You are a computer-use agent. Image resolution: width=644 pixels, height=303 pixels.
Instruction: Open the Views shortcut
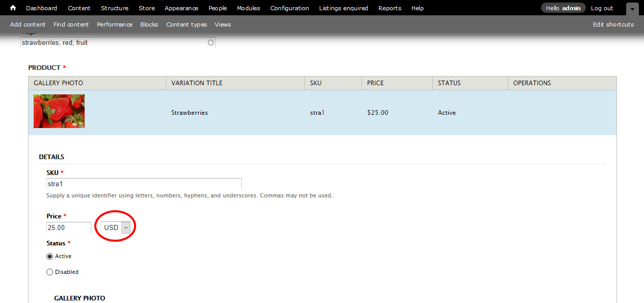[222, 24]
